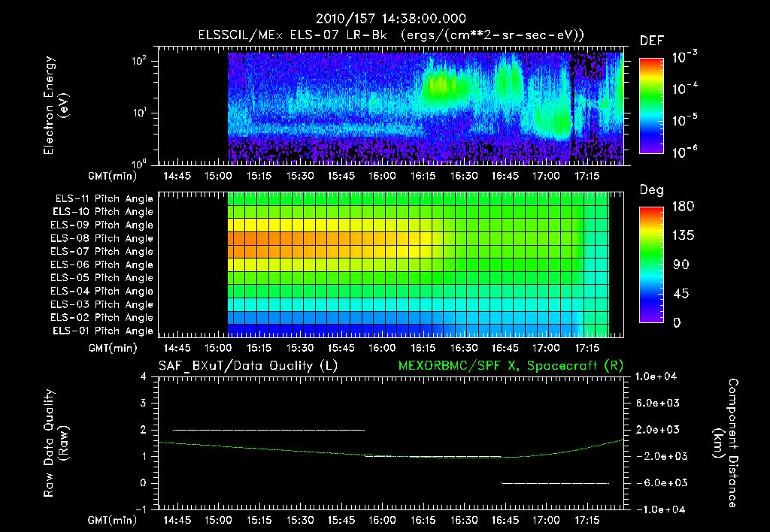Click the ELS-07 Pitch Angle row label
The width and height of the screenshot is (770, 532).
[102, 251]
